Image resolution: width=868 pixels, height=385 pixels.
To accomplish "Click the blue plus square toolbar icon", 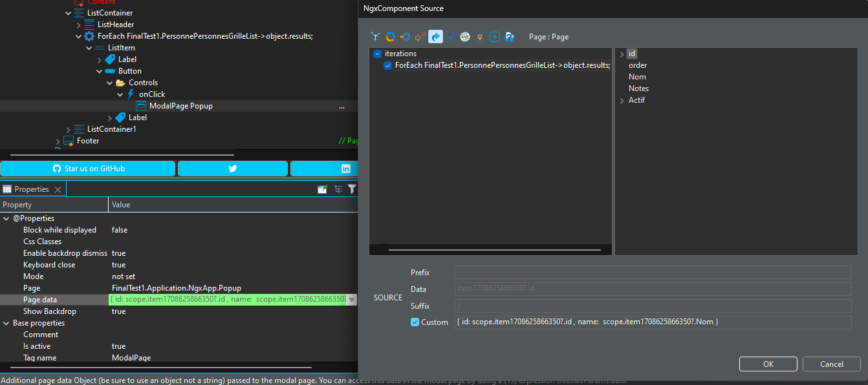I will click(x=495, y=37).
